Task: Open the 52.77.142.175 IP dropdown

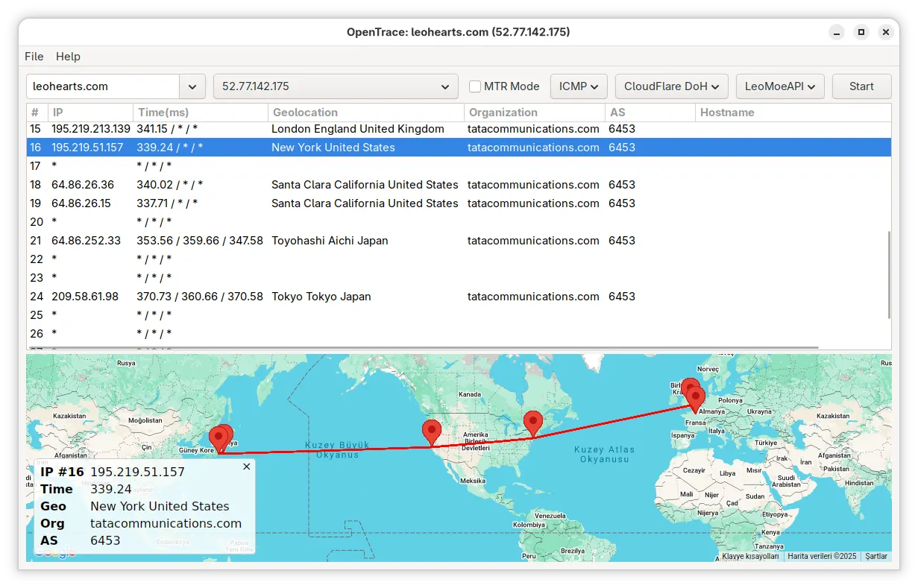Action: pyautogui.click(x=336, y=86)
